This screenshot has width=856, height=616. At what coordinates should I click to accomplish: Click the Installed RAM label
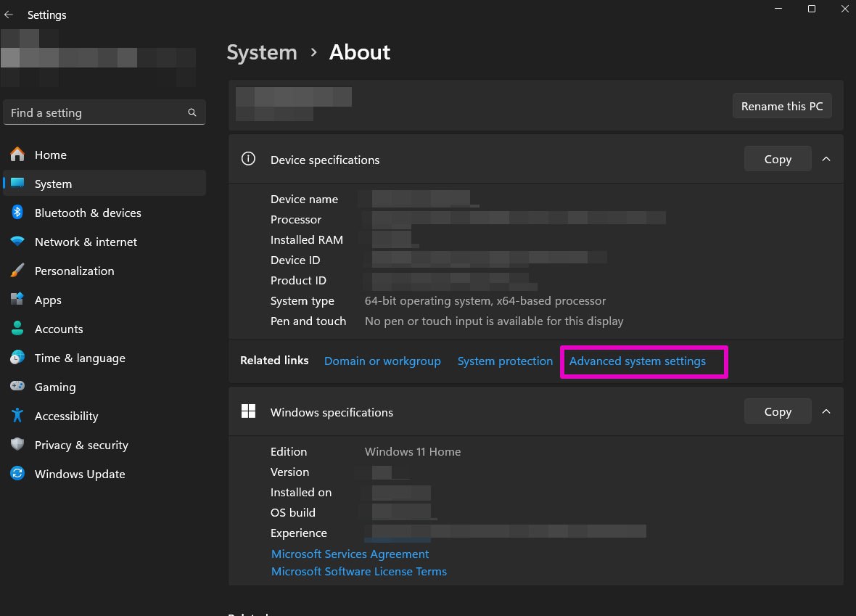(x=307, y=239)
